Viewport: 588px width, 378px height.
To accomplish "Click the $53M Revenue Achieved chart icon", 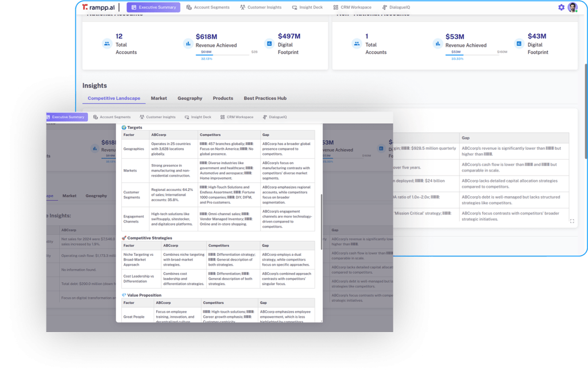I will 437,44.
